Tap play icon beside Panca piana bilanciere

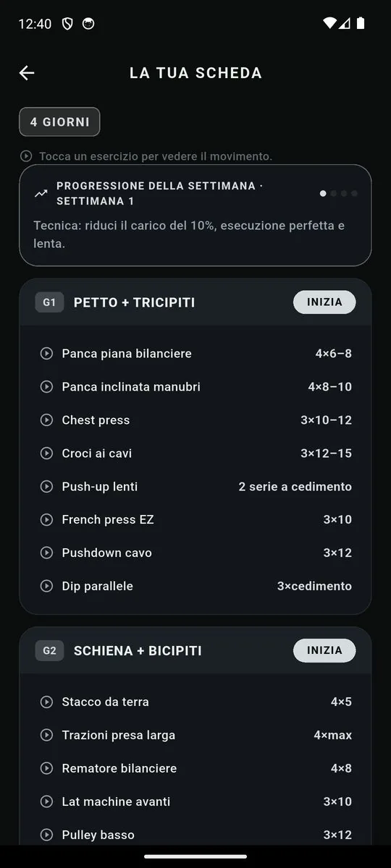click(x=46, y=354)
